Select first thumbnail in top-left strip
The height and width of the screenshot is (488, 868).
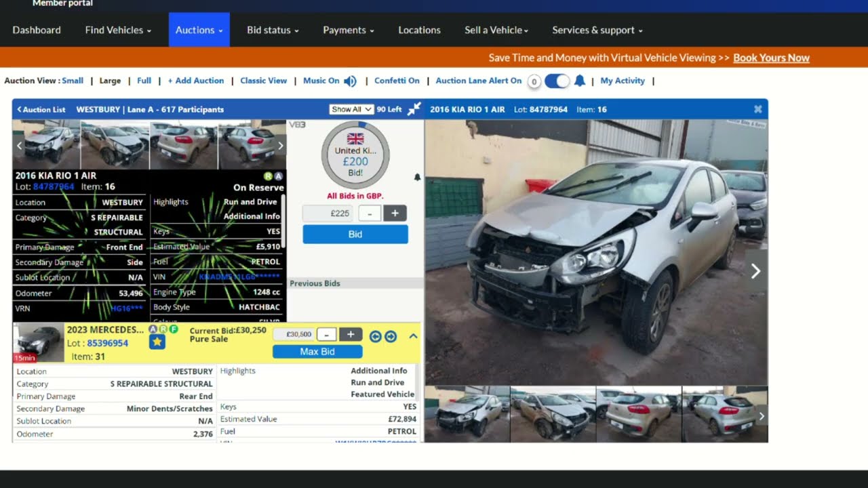(46, 144)
